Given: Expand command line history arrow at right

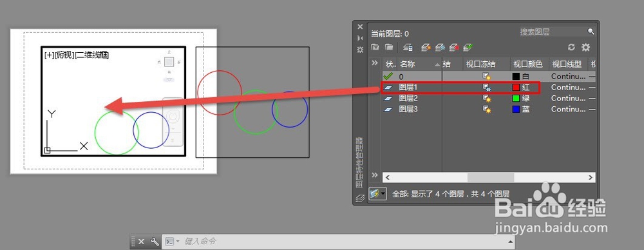Looking at the screenshot, I should tap(511, 242).
